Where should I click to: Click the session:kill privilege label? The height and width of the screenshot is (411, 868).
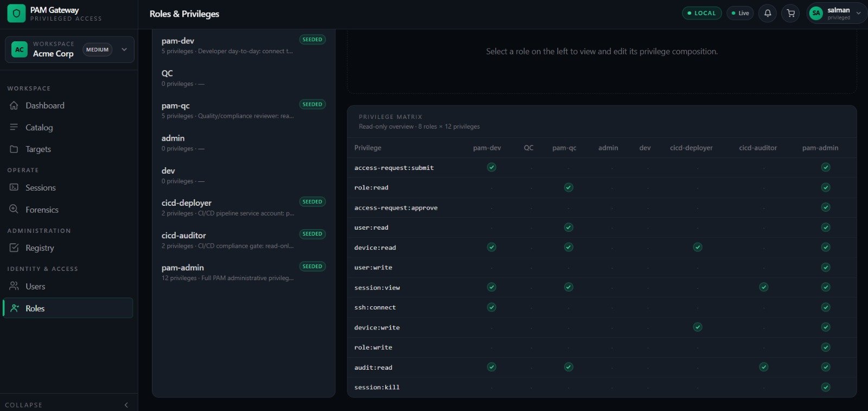(377, 387)
